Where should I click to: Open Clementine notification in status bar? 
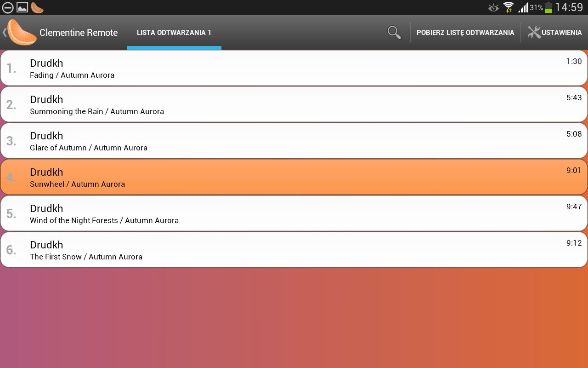point(37,7)
